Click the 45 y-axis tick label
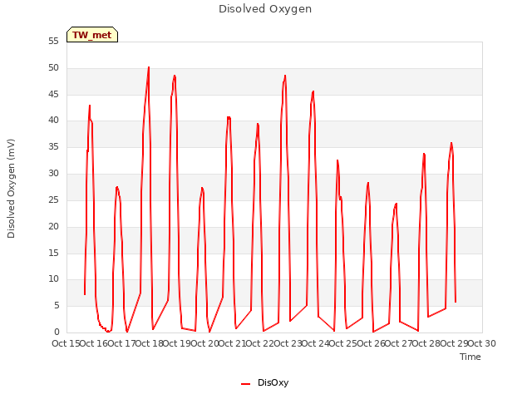Viewport: 532px width, 399px height. click(x=53, y=94)
